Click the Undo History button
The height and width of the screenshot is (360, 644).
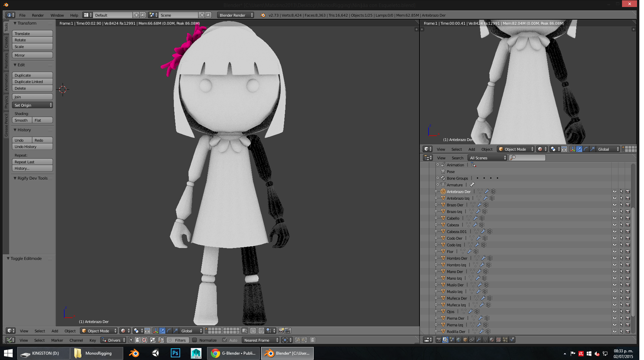tap(32, 147)
